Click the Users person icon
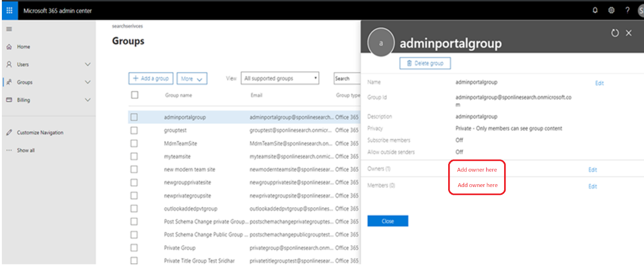The height and width of the screenshot is (270, 644). pyautogui.click(x=9, y=64)
